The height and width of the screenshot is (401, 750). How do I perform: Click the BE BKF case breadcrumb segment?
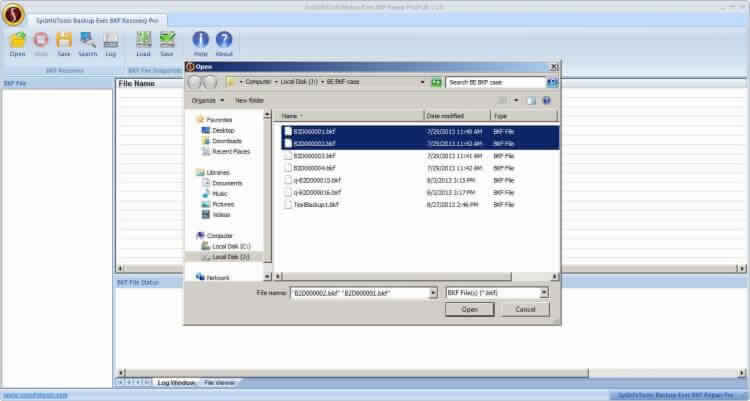343,82
